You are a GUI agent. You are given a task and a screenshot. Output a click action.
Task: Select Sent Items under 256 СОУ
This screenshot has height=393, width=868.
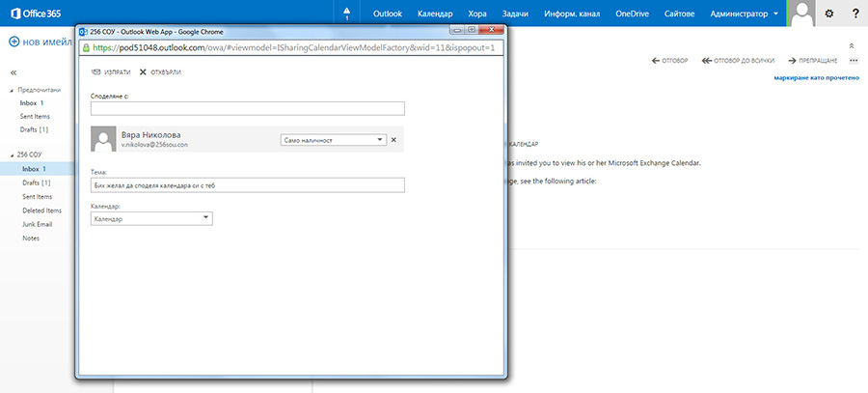click(x=37, y=197)
